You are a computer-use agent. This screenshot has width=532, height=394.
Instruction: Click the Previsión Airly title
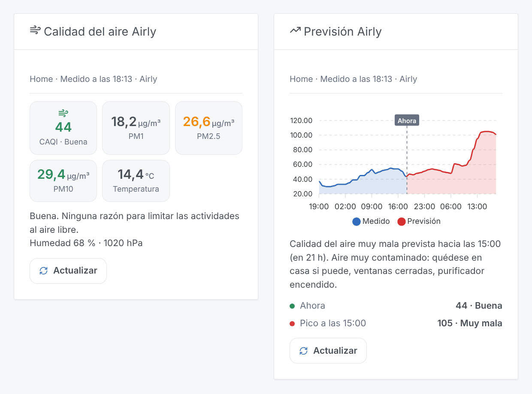(343, 31)
